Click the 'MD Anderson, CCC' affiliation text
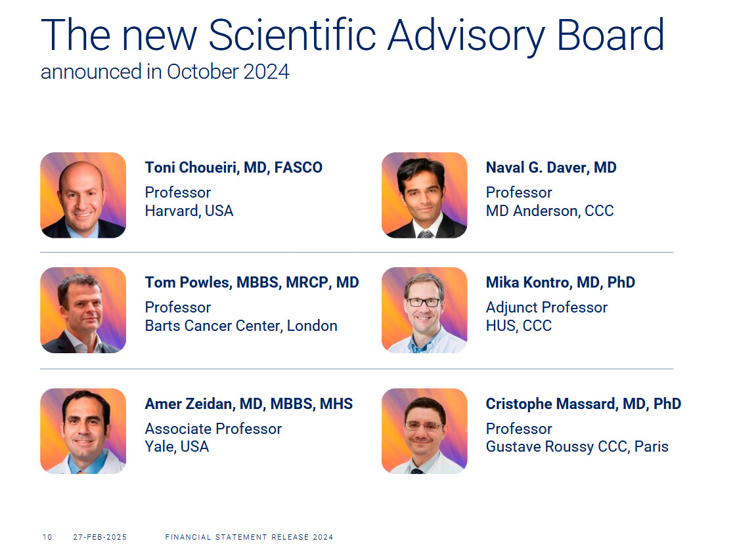The image size is (737, 560). [x=549, y=211]
